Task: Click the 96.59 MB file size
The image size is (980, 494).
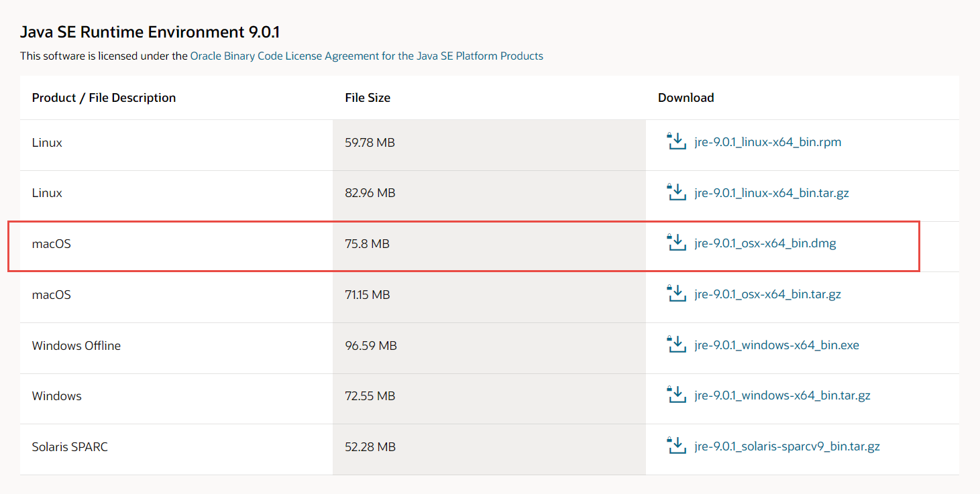Action: 371,346
